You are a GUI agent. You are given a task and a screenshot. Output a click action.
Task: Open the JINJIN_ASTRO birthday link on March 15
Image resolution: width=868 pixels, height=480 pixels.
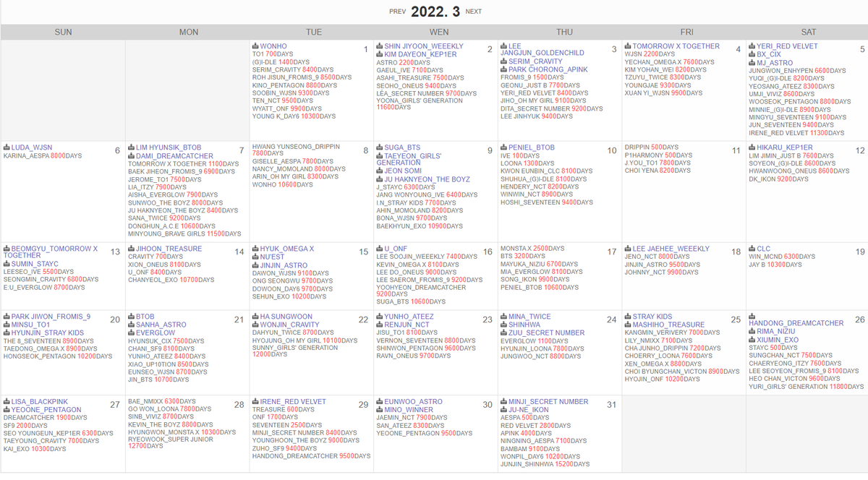tap(284, 265)
